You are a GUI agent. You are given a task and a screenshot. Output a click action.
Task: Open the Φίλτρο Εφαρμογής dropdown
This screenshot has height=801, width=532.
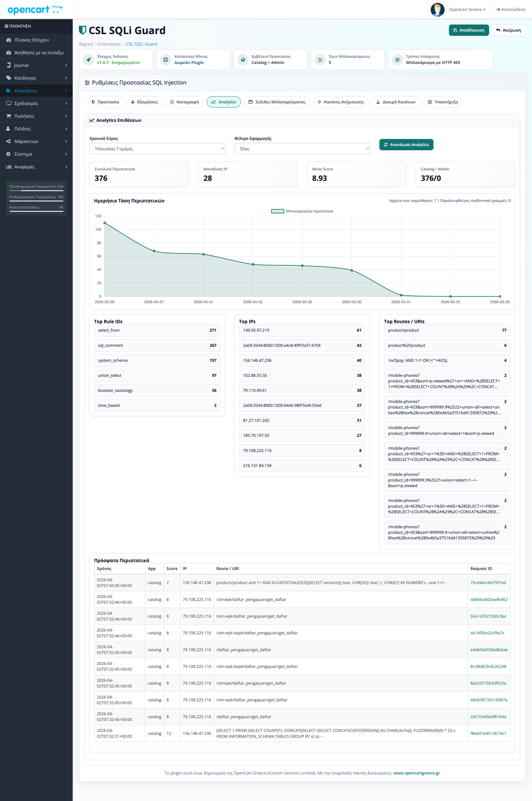click(302, 149)
